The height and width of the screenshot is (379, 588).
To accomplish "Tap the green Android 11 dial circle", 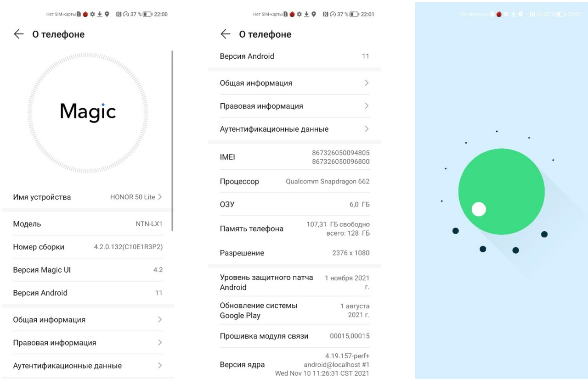I will coord(502,192).
